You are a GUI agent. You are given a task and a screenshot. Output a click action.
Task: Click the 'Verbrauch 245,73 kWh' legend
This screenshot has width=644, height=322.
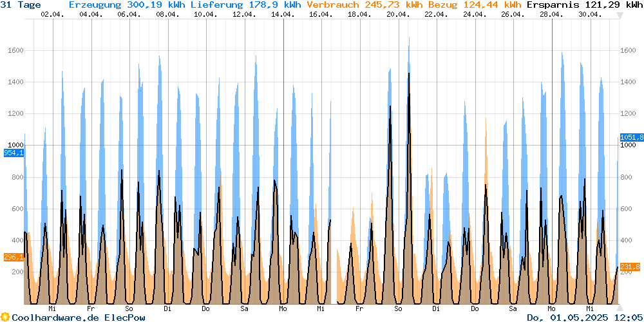[x=366, y=5]
